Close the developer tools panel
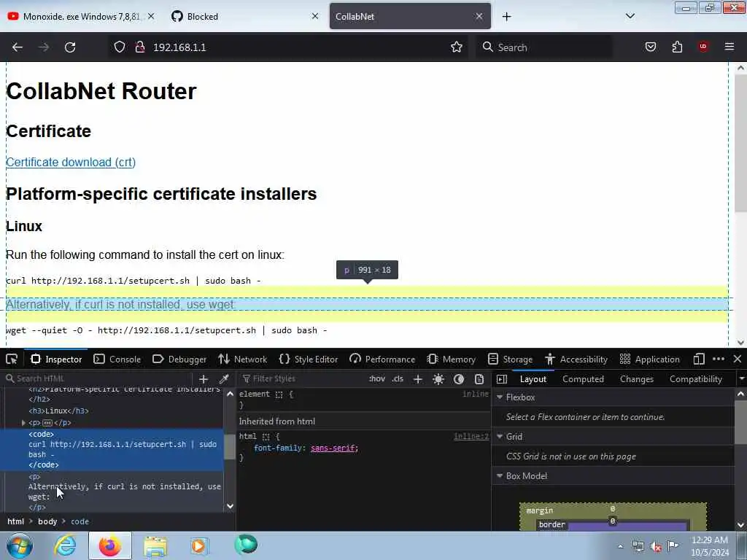Viewport: 747px width, 560px height. pos(738,359)
